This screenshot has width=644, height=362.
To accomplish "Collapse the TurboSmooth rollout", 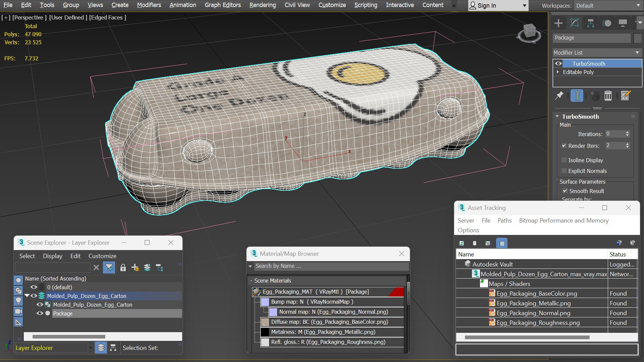I will click(557, 117).
